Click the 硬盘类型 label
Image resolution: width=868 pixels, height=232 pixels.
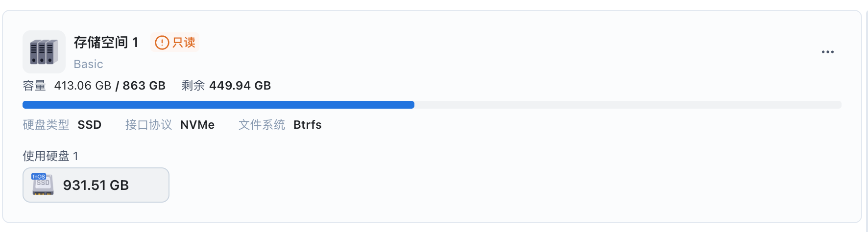click(x=46, y=125)
